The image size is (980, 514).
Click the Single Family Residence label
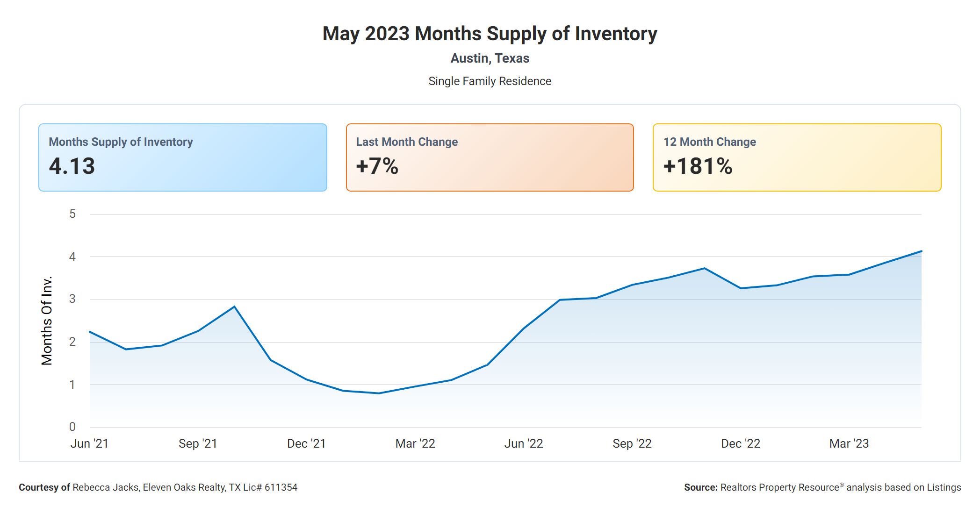(490, 81)
